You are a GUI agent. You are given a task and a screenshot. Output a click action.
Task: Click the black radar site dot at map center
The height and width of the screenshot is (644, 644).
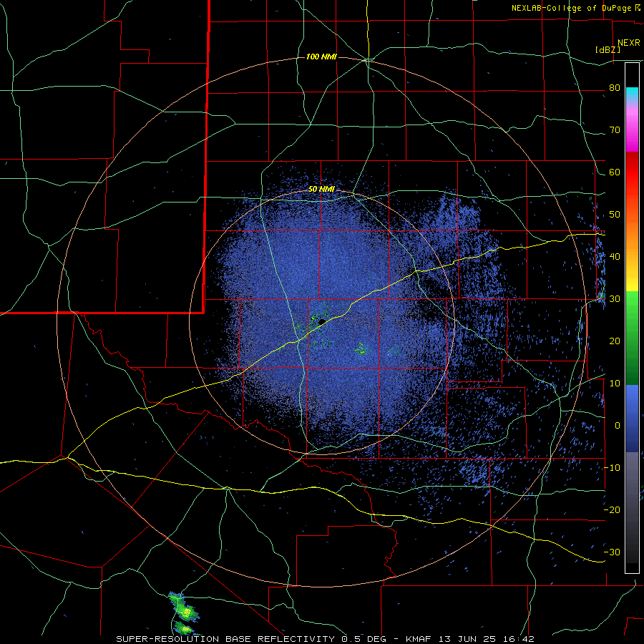coord(322,321)
